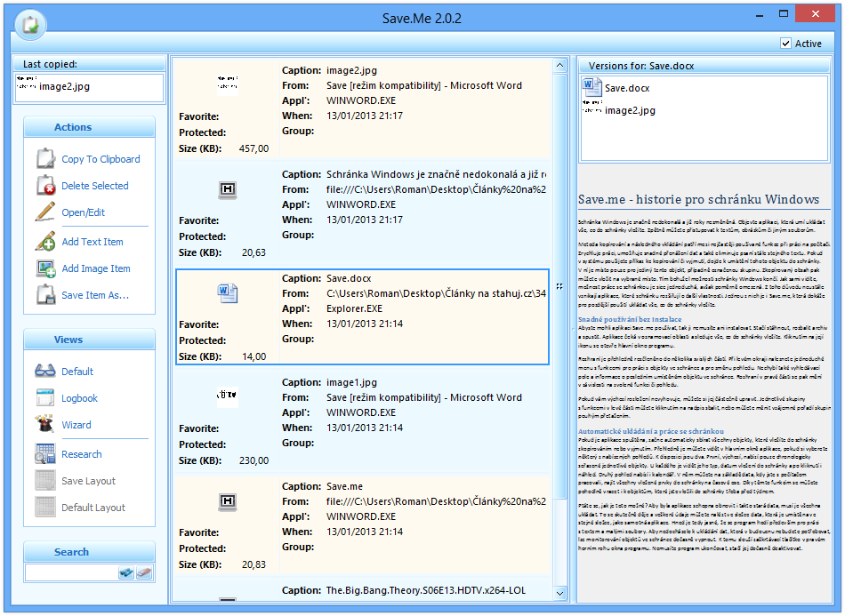Click the Word icon of Save.docx entry
This screenshot has height=616, width=845.
228,293
